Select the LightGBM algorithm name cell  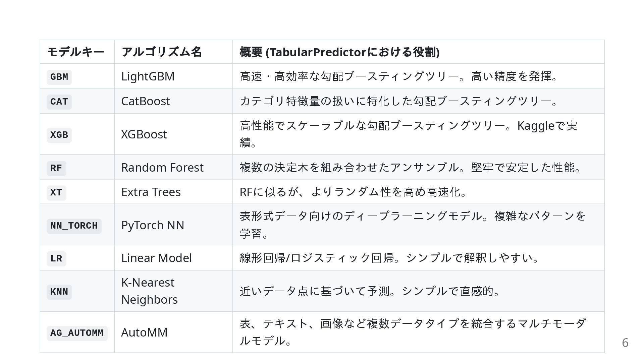point(173,76)
